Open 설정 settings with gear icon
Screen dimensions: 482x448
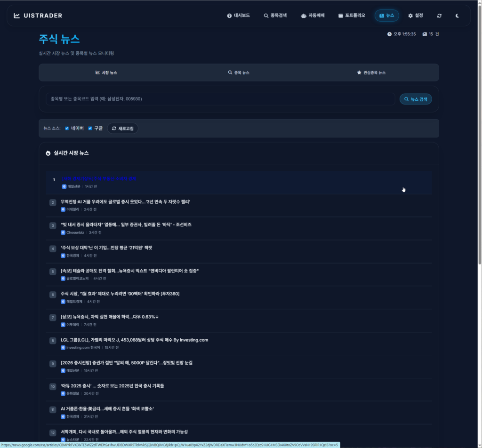tap(416, 16)
